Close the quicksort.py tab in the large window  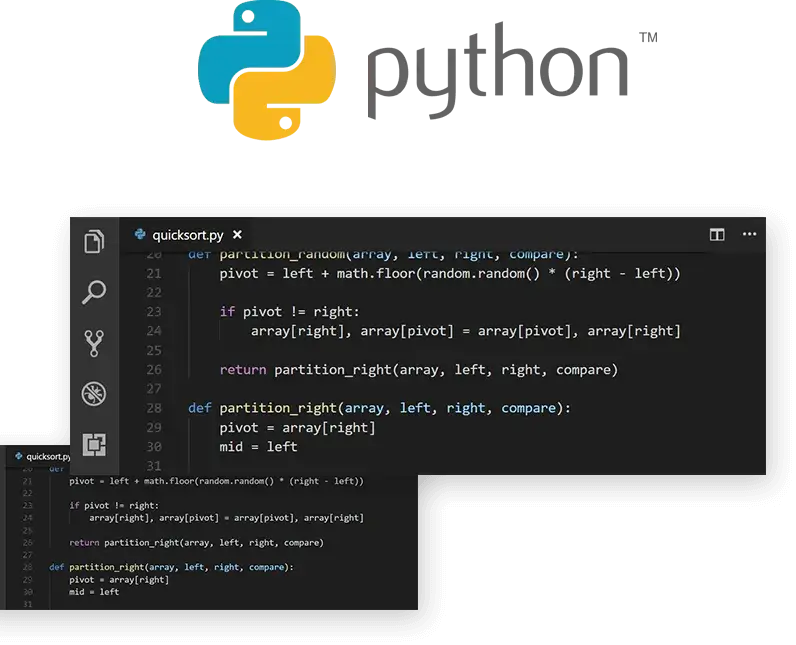[237, 235]
